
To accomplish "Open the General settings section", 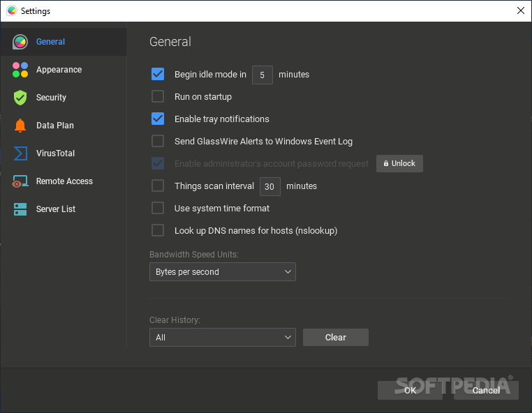I will 64,42.
